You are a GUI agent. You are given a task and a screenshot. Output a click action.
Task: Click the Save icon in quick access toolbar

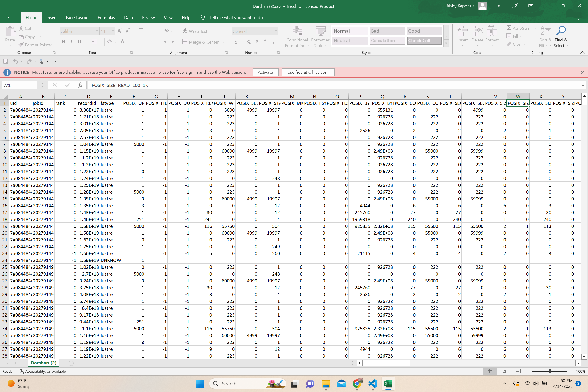pos(5,61)
